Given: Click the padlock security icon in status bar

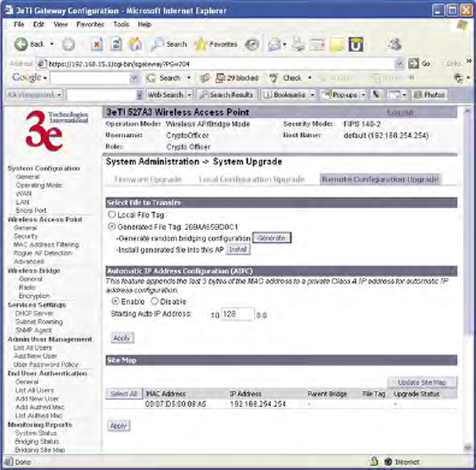Looking at the screenshot, I should [375, 461].
